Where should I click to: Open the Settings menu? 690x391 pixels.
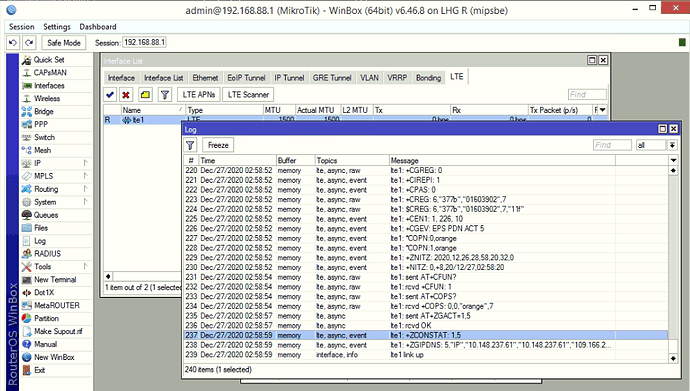coord(57,27)
